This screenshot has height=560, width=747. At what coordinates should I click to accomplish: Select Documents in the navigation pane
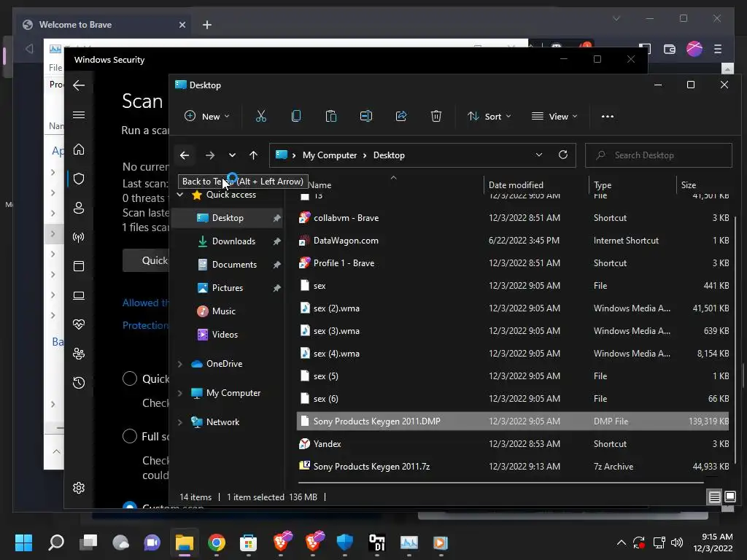[x=234, y=265]
